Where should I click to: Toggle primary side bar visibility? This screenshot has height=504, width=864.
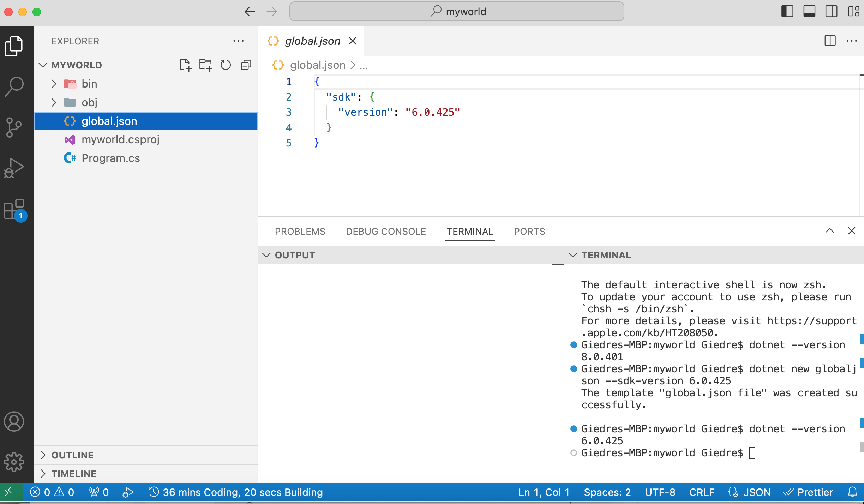(x=787, y=11)
